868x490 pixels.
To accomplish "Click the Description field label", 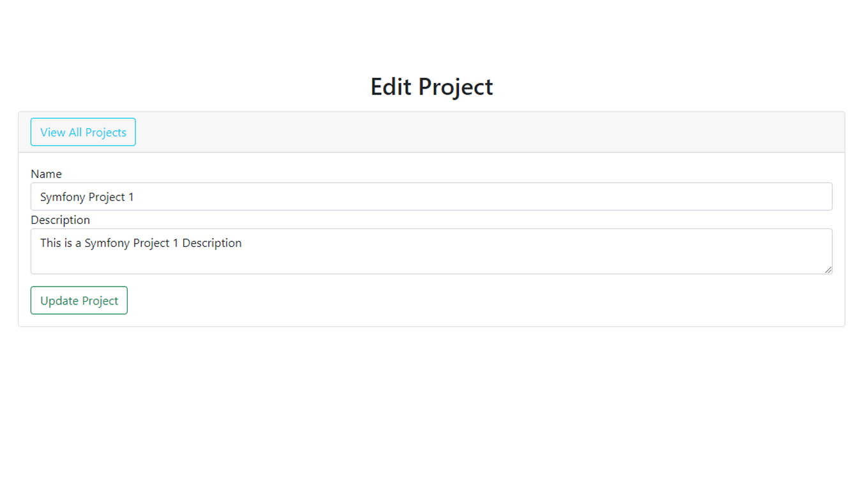I will 60,219.
